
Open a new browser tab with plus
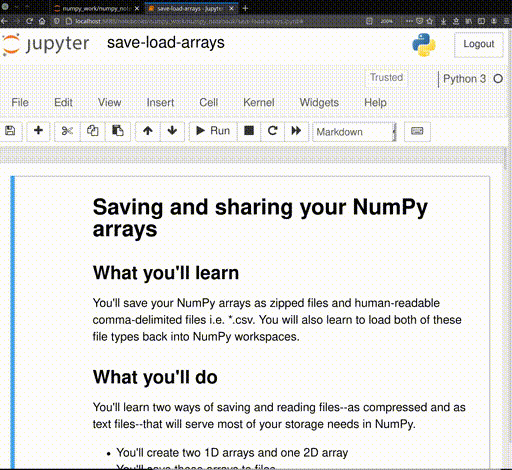245,8
